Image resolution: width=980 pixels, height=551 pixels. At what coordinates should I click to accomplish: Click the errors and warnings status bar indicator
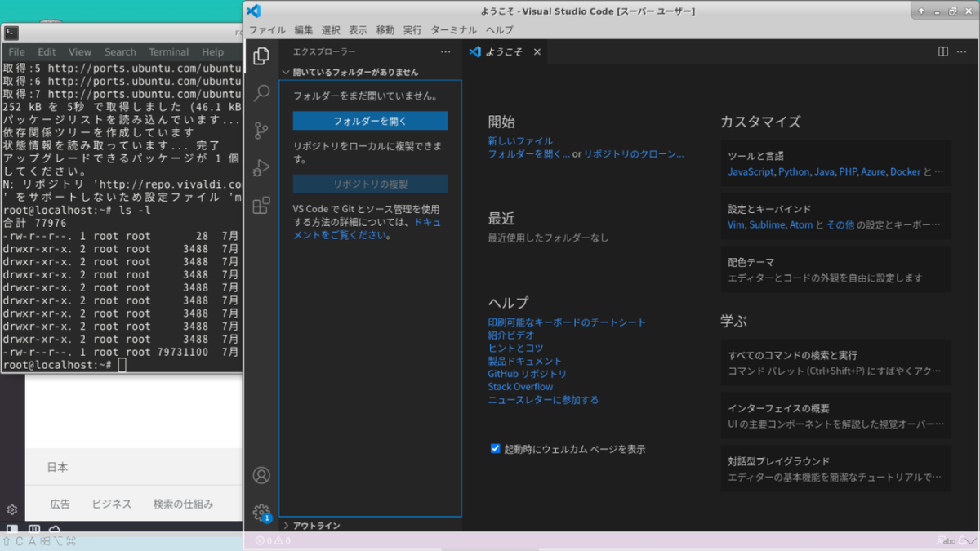(x=272, y=540)
